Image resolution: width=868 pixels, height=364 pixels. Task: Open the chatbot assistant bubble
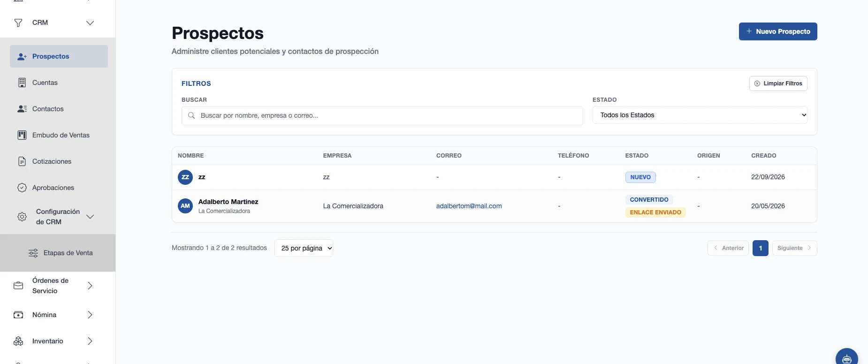click(x=847, y=358)
